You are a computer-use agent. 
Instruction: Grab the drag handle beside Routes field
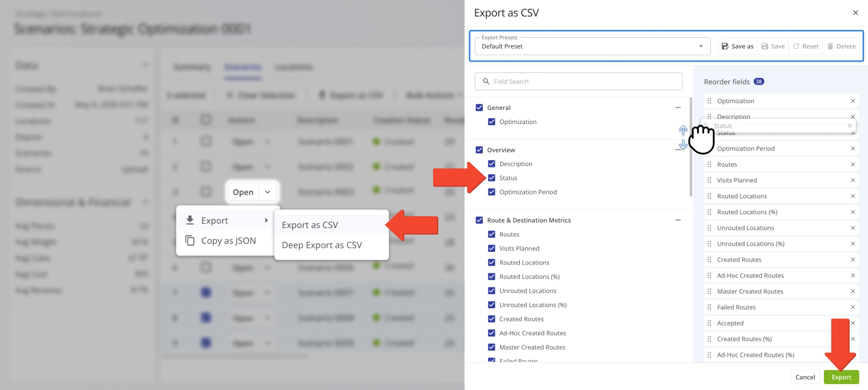tap(709, 164)
